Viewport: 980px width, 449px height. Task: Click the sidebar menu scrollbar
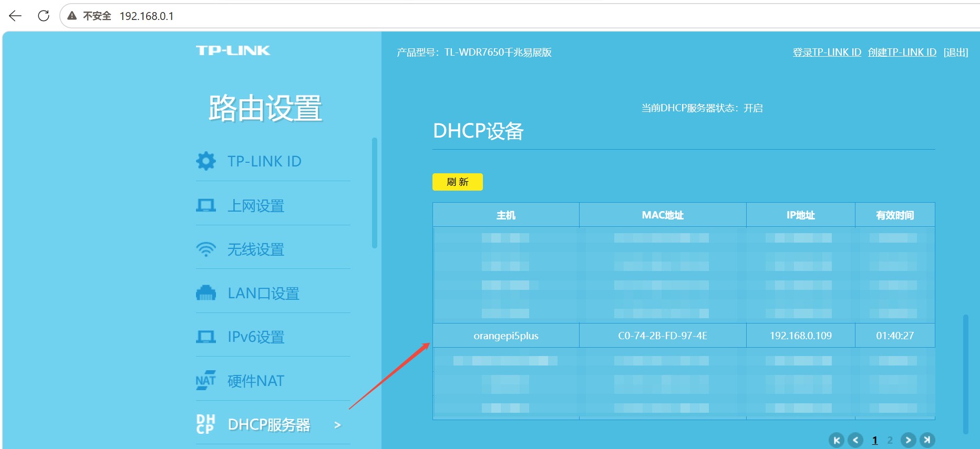pyautogui.click(x=375, y=193)
